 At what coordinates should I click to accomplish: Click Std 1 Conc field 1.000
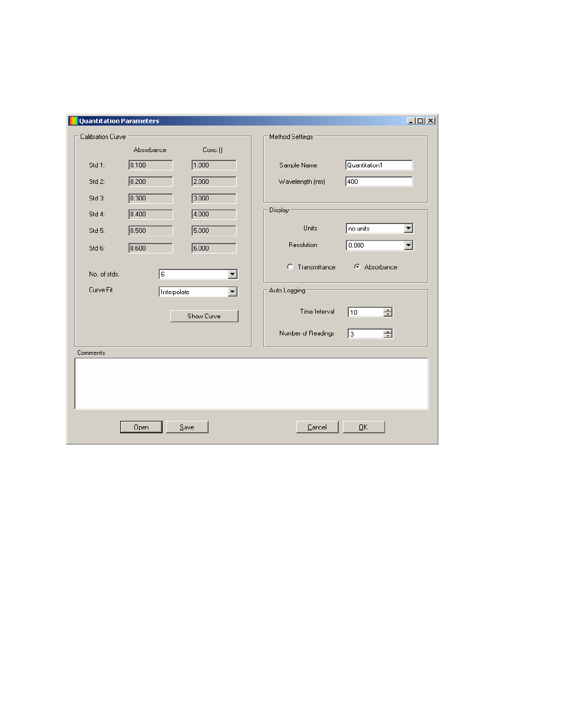pyautogui.click(x=214, y=165)
